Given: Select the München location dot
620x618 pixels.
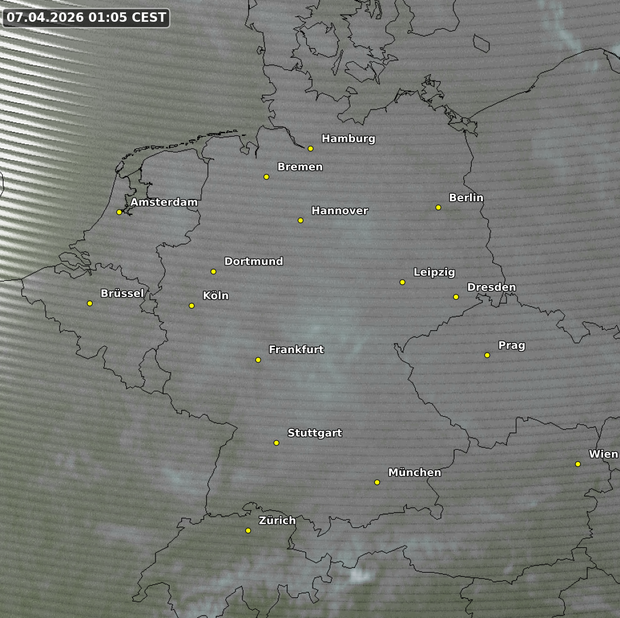Looking at the screenshot, I should click(x=377, y=482).
